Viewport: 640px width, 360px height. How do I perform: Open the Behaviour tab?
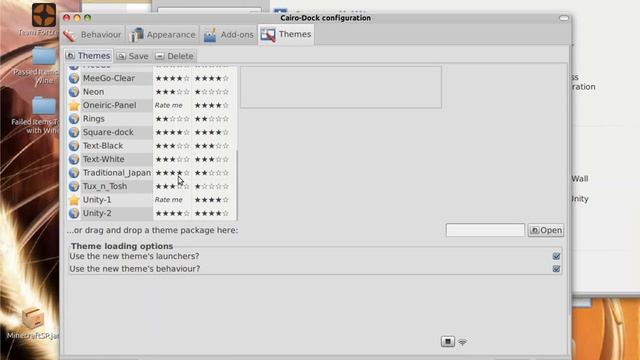93,35
